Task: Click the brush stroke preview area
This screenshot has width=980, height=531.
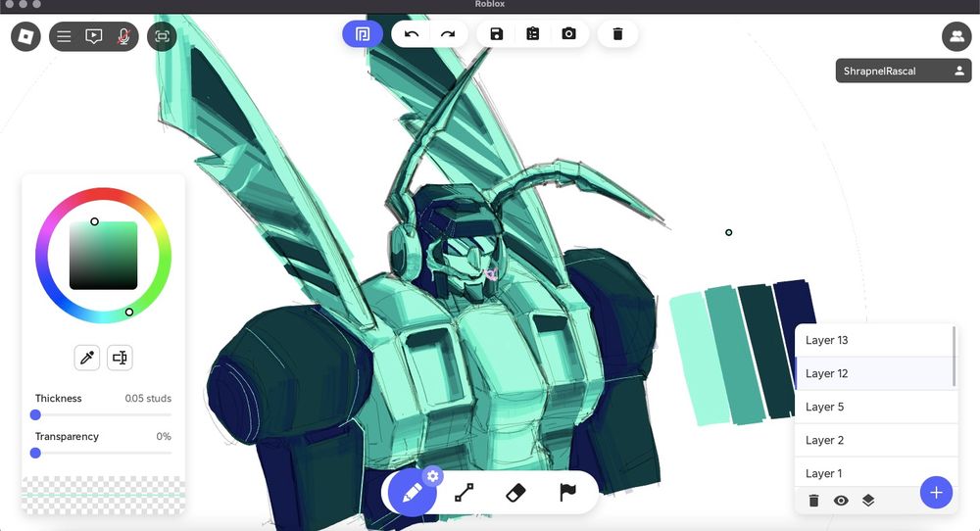Action: point(103,495)
